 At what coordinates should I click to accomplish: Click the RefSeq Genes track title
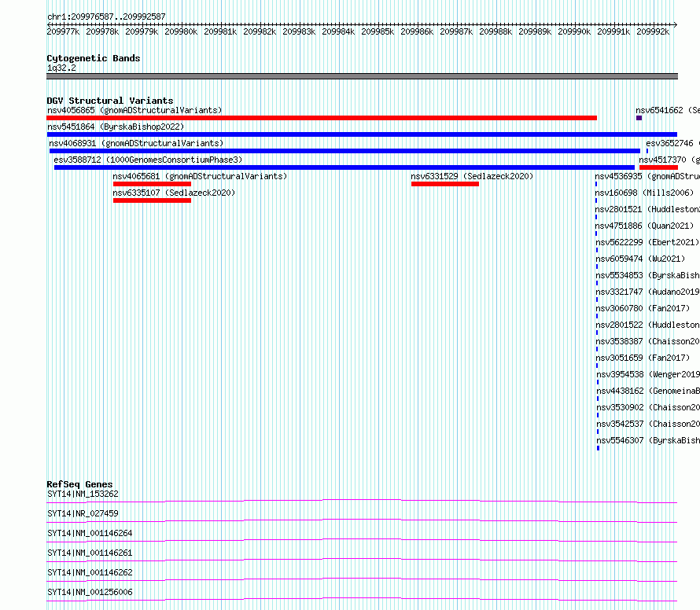coord(80,484)
